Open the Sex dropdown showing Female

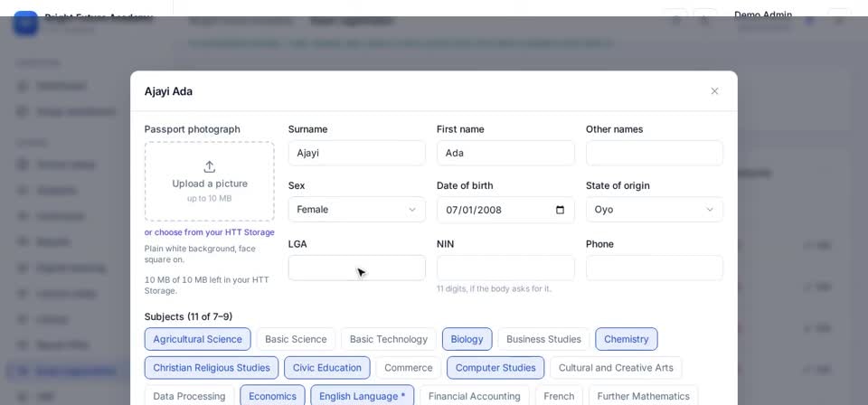pyautogui.click(x=356, y=210)
